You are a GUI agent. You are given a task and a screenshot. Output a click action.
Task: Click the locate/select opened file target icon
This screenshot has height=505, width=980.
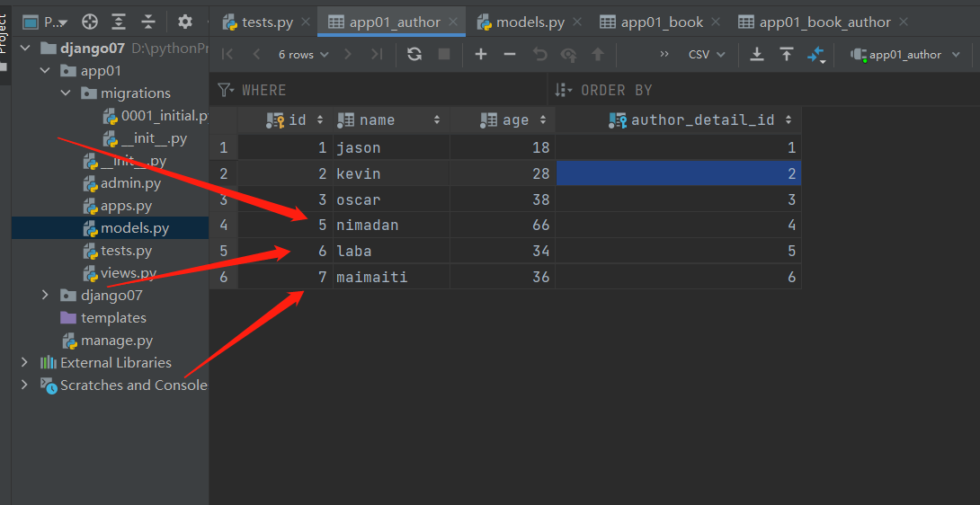(90, 22)
